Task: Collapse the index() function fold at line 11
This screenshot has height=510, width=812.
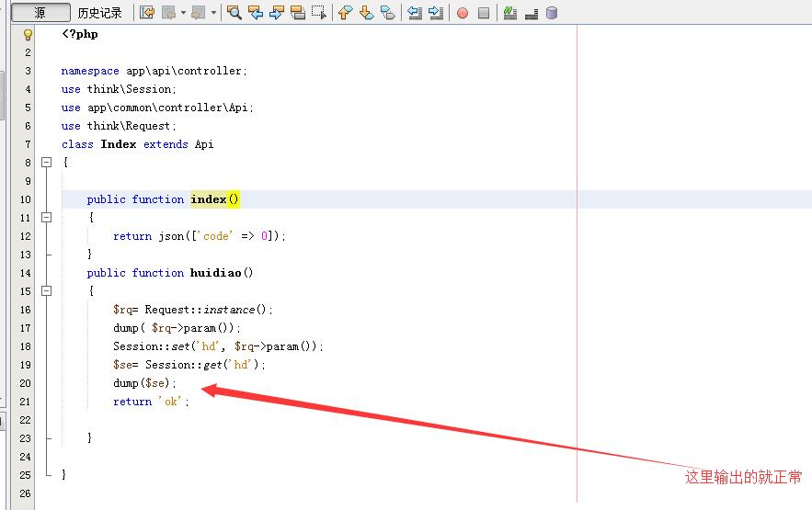Action: pyautogui.click(x=46, y=217)
